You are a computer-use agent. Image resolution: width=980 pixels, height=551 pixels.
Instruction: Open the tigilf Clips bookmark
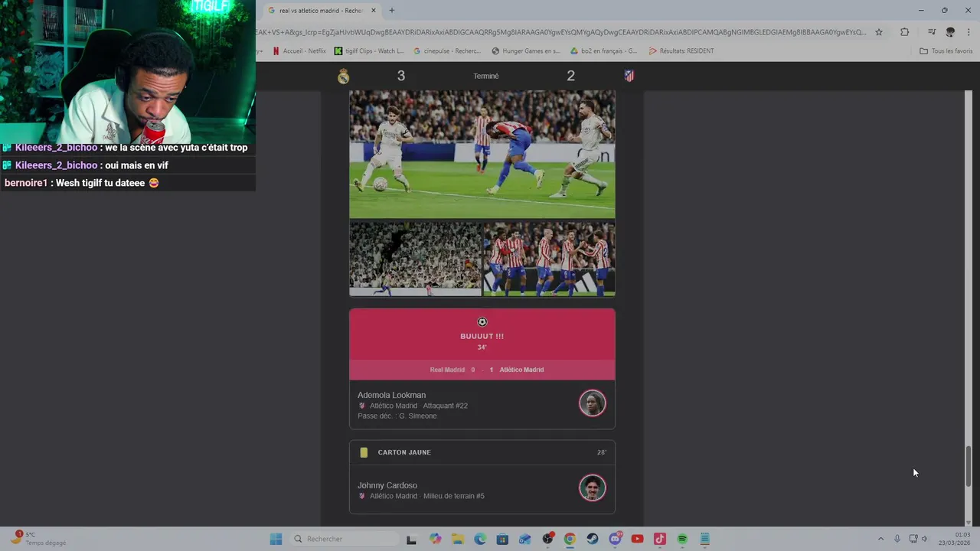click(369, 51)
